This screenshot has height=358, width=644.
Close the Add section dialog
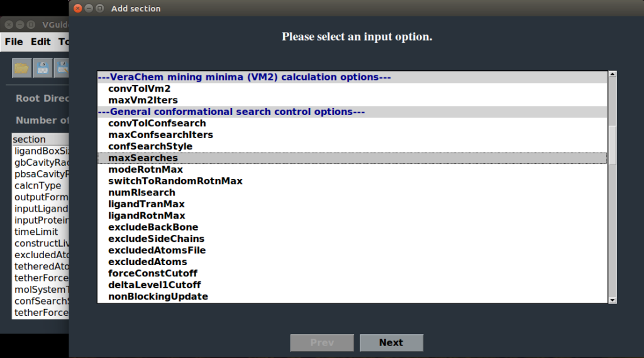(77, 8)
